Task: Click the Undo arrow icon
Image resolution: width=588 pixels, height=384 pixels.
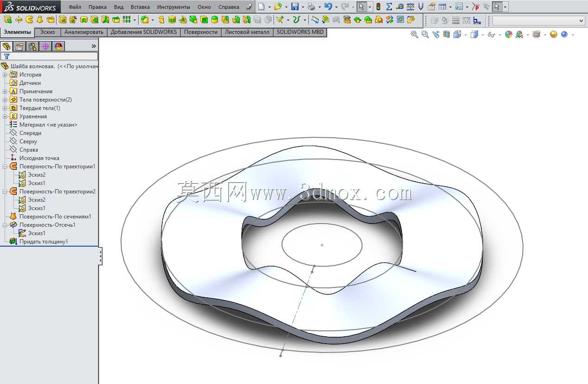Action: tap(328, 7)
